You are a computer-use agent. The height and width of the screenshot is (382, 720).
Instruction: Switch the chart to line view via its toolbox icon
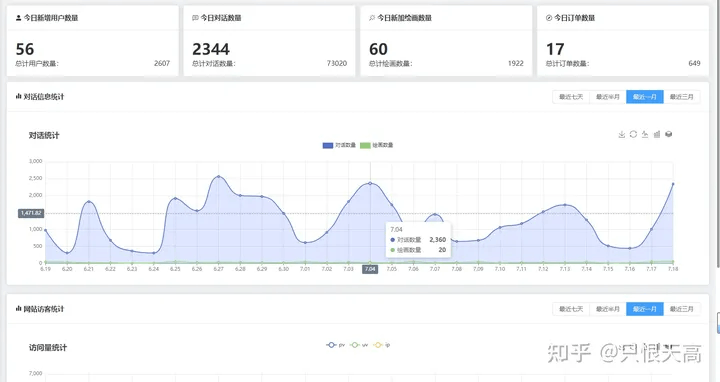click(x=645, y=134)
